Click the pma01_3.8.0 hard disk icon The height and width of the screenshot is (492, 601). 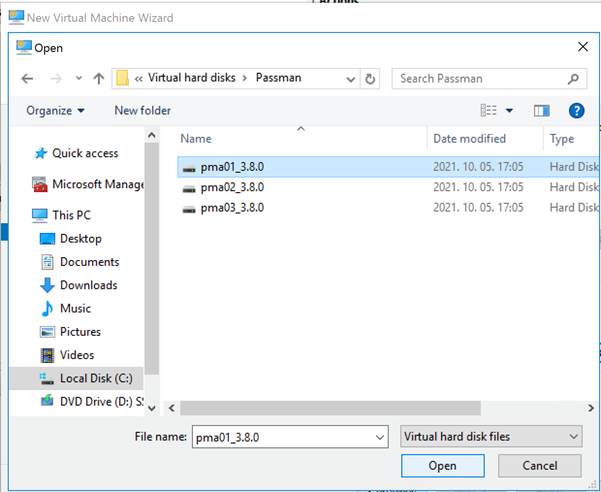189,168
